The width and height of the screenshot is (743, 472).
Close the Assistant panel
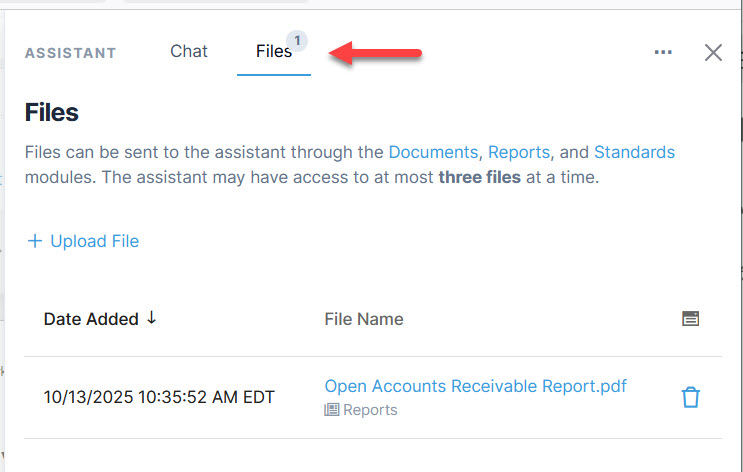tap(713, 53)
